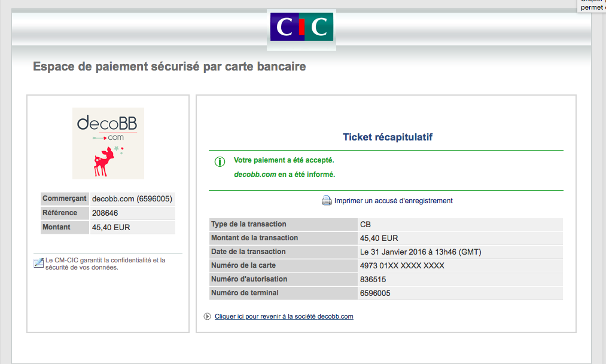Click 'Type de la transaction' label
This screenshot has width=606, height=364.
[284, 224]
